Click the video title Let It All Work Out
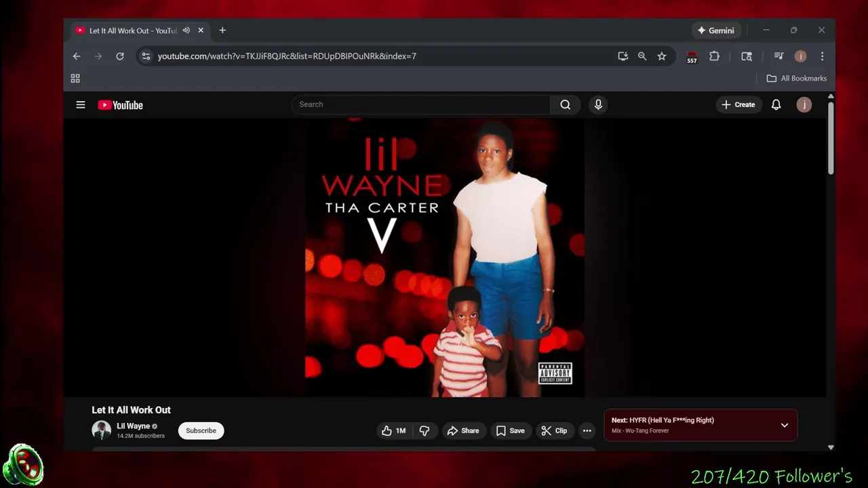The image size is (868, 488). coord(131,410)
